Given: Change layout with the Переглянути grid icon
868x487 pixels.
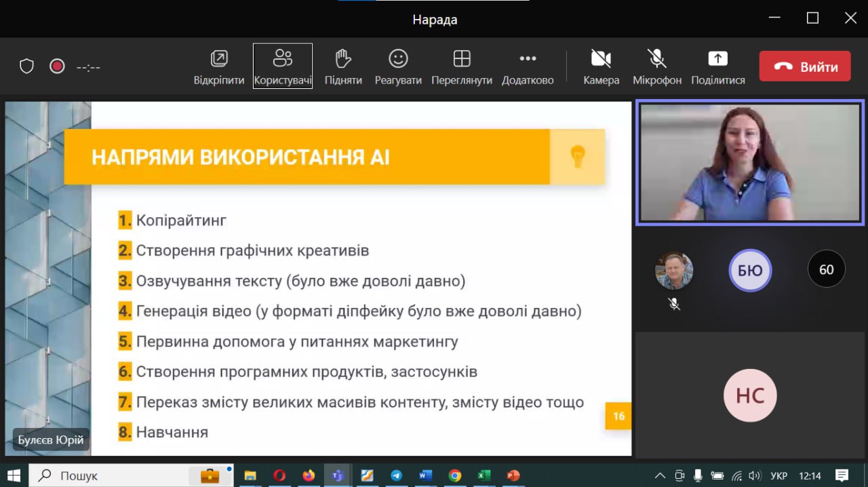Looking at the screenshot, I should point(462,59).
